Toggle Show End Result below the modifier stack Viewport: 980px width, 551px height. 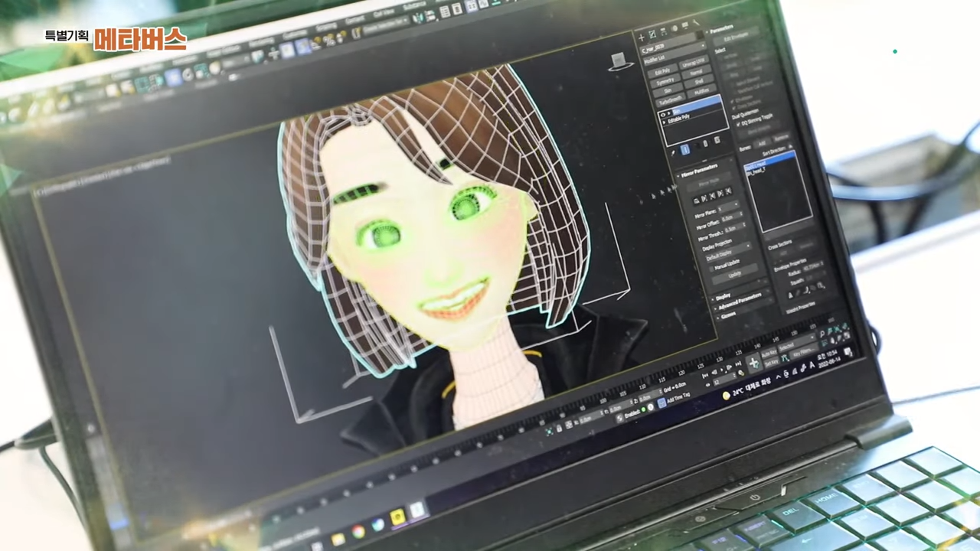click(685, 150)
